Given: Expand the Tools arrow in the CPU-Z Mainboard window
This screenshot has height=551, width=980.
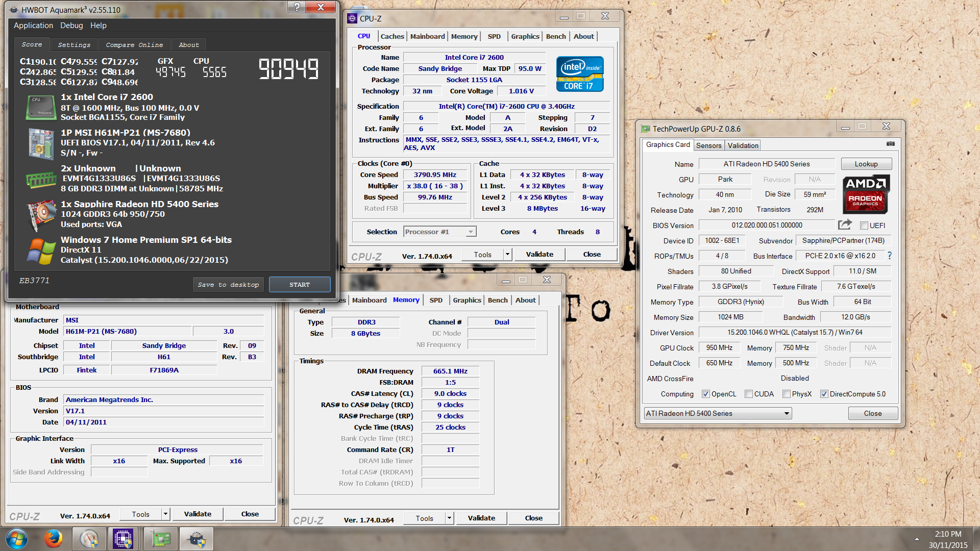Looking at the screenshot, I should [165, 514].
